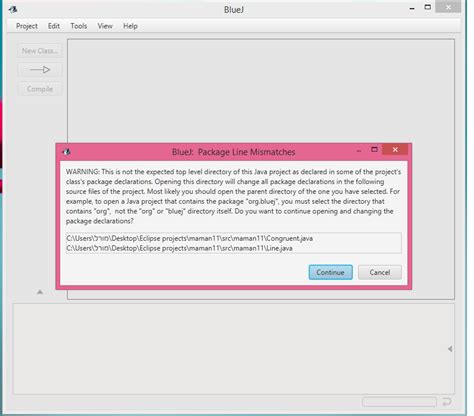
Task: Click the code pad return arrow icon
Action: [447, 402]
